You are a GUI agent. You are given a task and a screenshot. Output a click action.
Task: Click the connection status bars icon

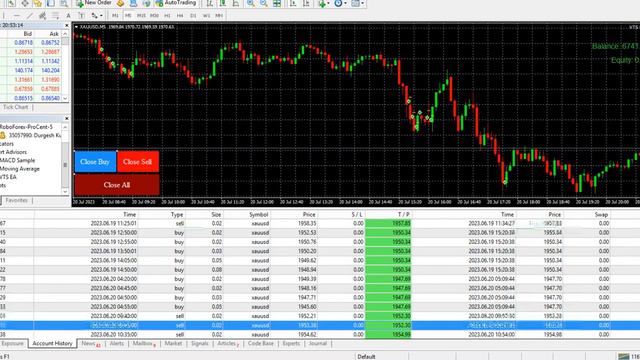pyautogui.click(x=624, y=356)
